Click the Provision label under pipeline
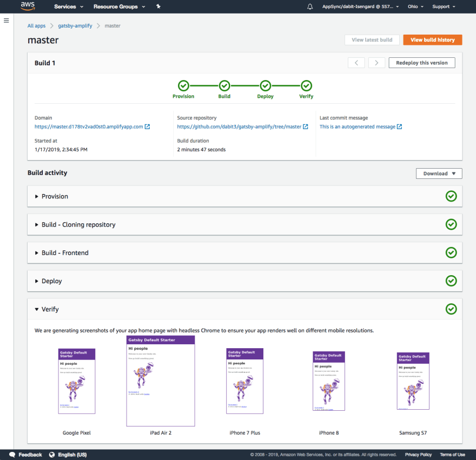 [183, 96]
